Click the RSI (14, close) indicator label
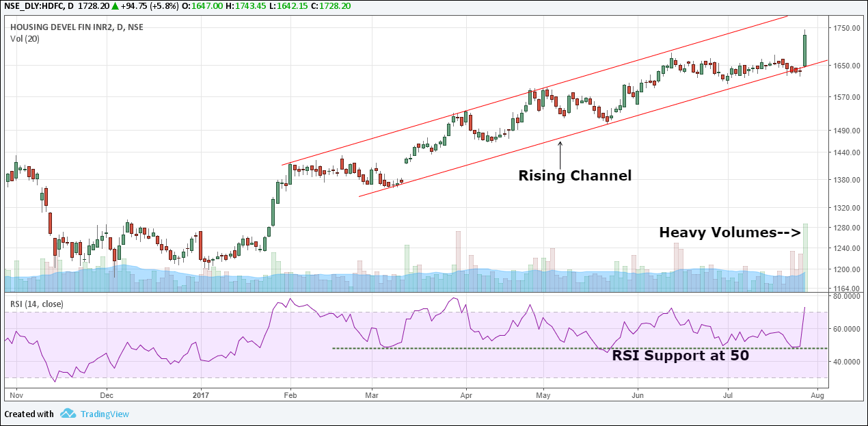Screen dimensions: 868x426 [37, 304]
